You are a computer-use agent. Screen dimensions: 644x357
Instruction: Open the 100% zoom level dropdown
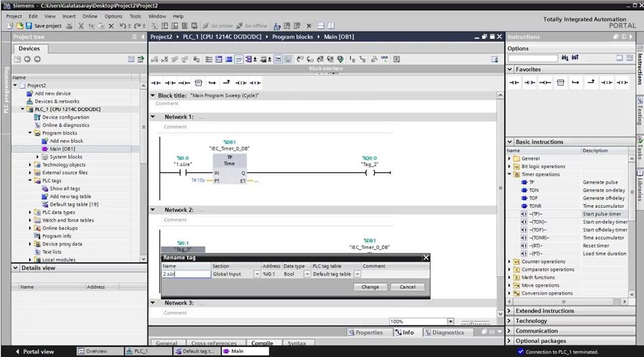450,321
